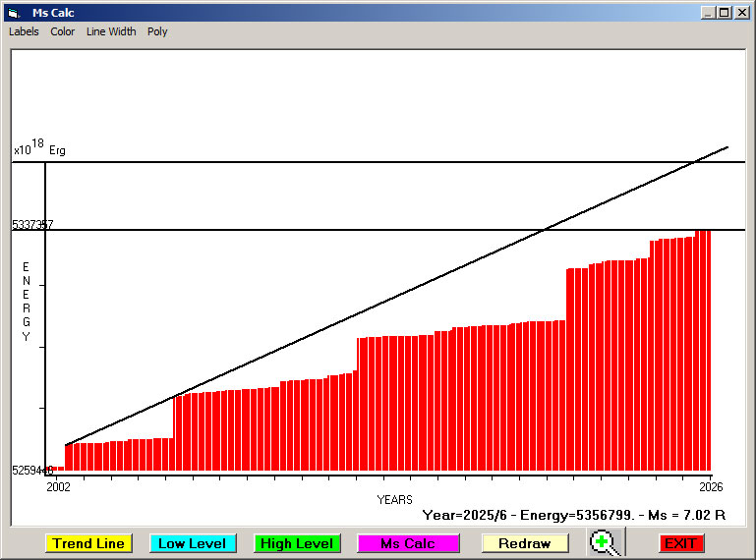Click the magnifier zoom-in icon
This screenshot has height=560, width=756.
[605, 542]
